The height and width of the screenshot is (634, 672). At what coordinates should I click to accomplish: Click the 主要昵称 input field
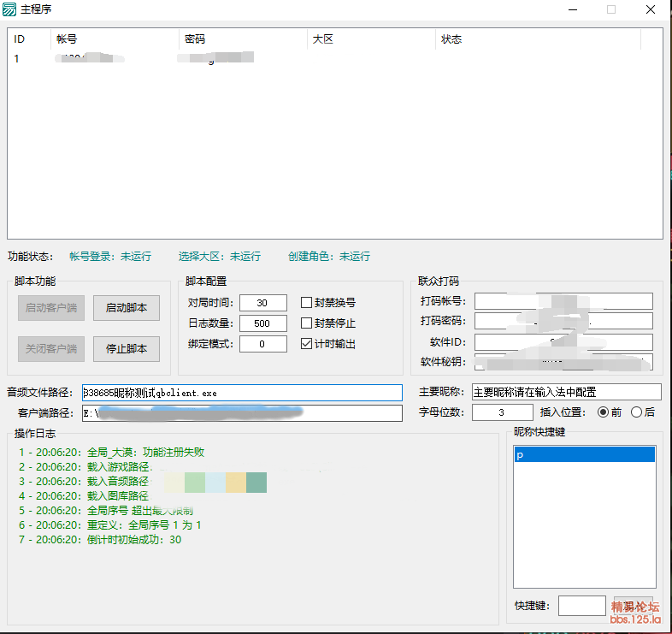pos(567,392)
